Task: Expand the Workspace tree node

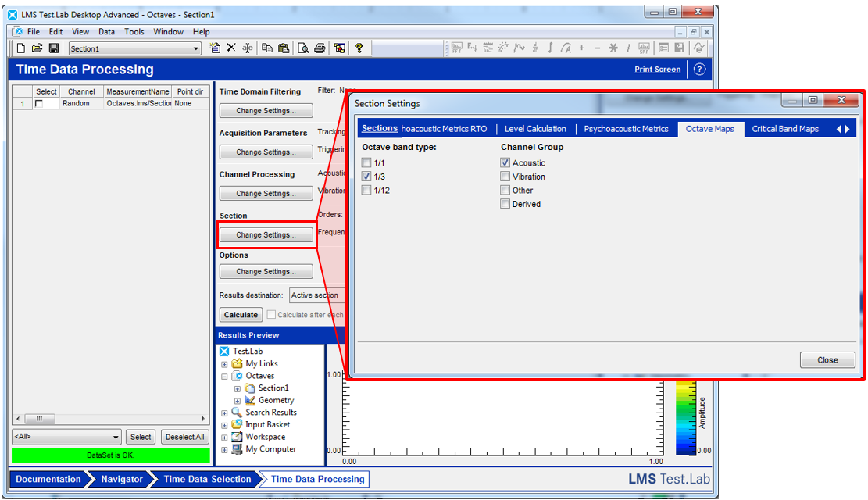Action: coord(224,437)
